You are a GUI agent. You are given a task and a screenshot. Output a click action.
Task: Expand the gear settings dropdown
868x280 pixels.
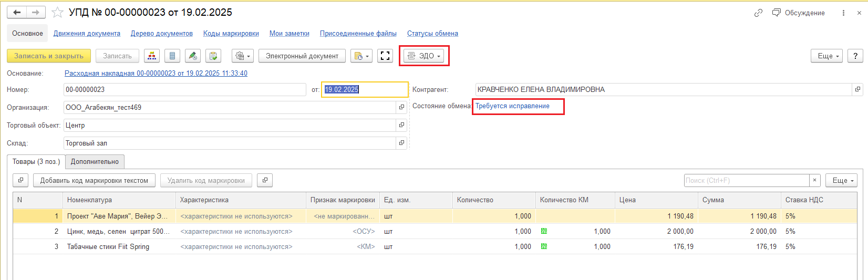tap(242, 56)
